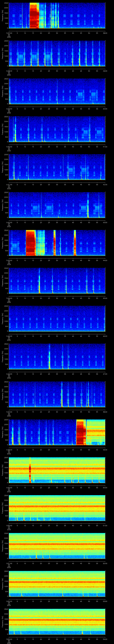Pick the spectrogram panel starting at 5:41:00
This screenshot has width=114, height=644.
(57, 167)
